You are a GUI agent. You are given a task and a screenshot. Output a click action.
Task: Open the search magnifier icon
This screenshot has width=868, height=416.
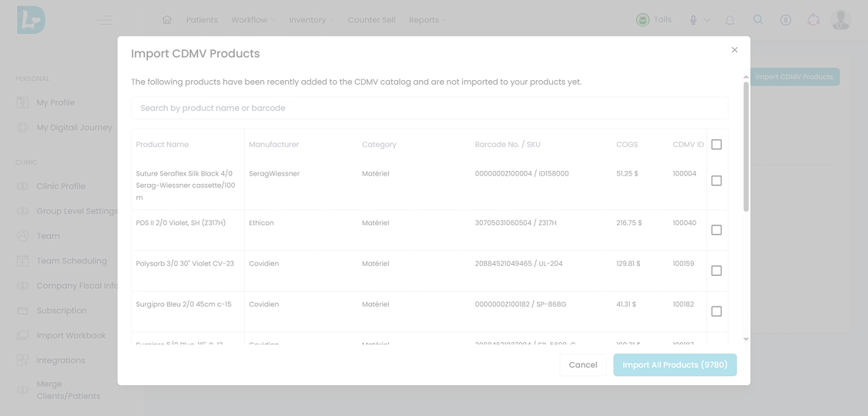pyautogui.click(x=758, y=20)
